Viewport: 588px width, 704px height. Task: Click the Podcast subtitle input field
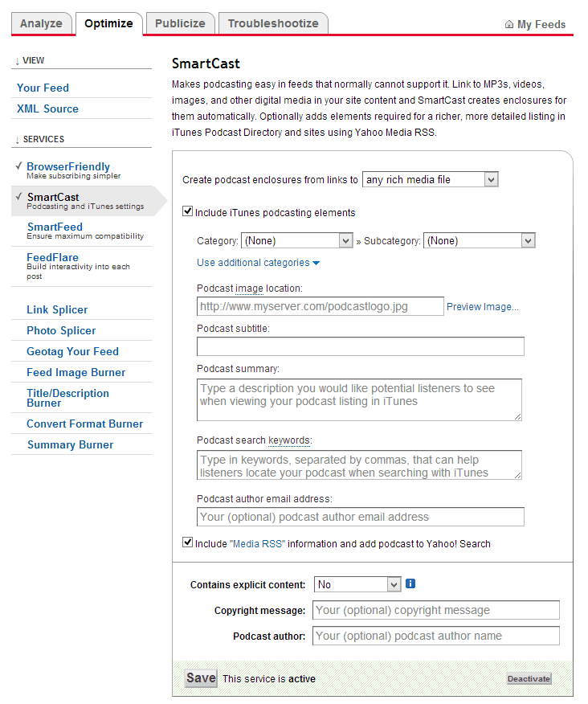point(360,346)
